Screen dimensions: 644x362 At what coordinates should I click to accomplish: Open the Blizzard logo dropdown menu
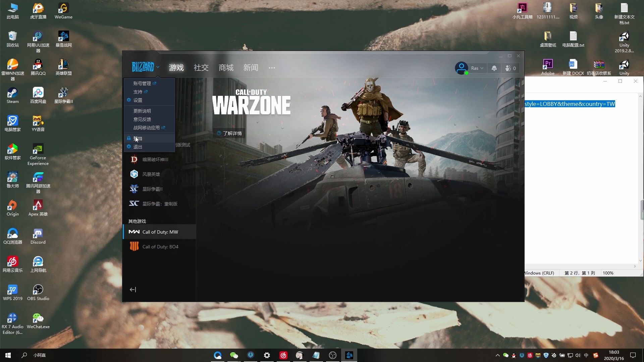[x=145, y=67]
